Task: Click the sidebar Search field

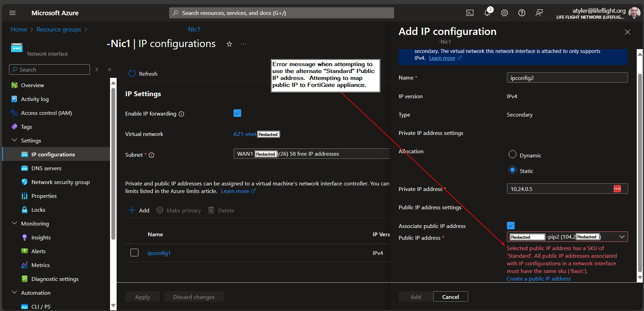Action: coord(49,70)
